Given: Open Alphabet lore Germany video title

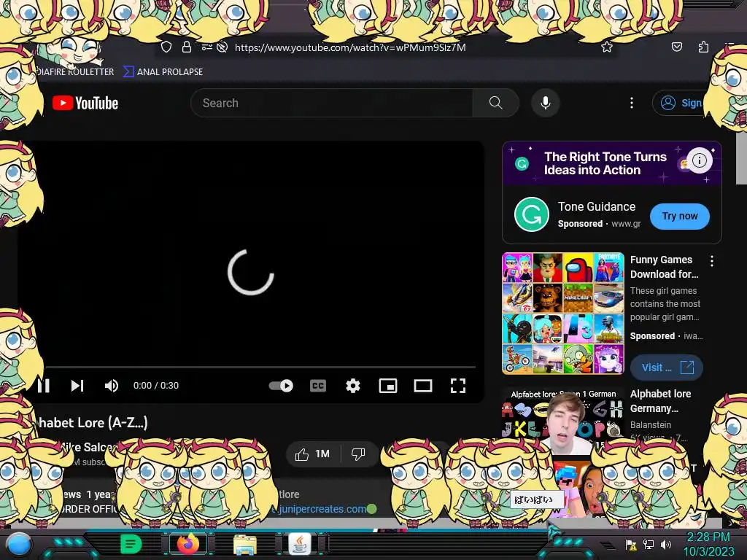Looking at the screenshot, I should 660,401.
